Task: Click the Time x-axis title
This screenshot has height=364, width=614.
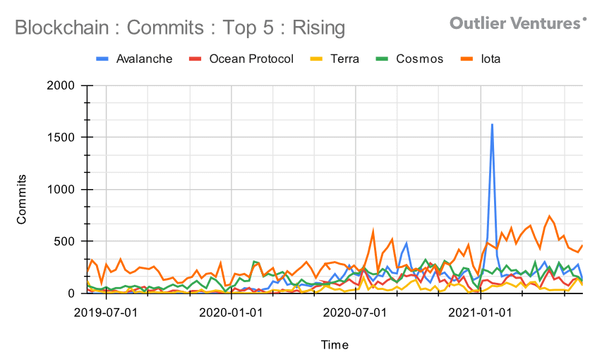Action: click(335, 345)
